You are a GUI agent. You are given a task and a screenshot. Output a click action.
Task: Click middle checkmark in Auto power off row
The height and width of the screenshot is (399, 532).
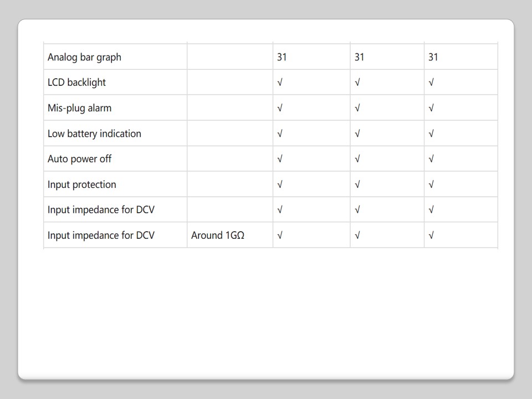click(x=357, y=159)
